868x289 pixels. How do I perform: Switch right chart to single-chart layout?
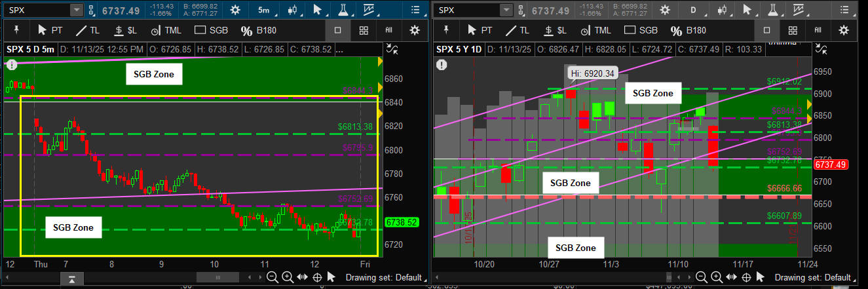pyautogui.click(x=767, y=30)
